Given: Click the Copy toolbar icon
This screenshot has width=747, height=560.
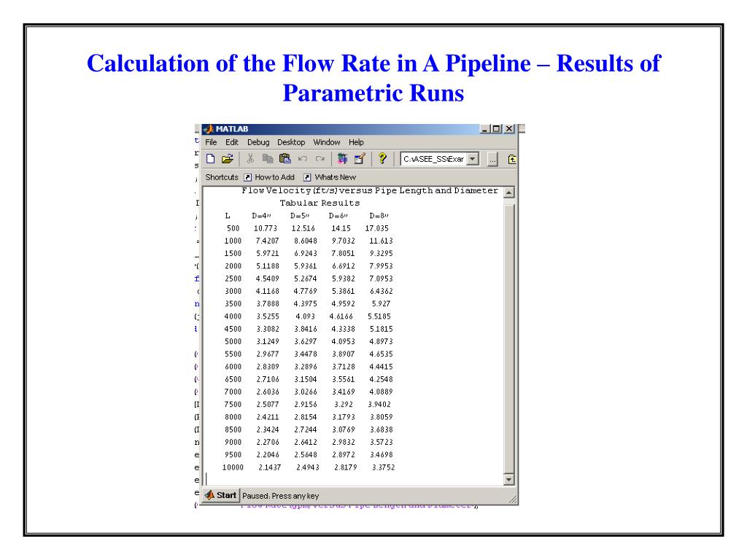Looking at the screenshot, I should pos(268,158).
